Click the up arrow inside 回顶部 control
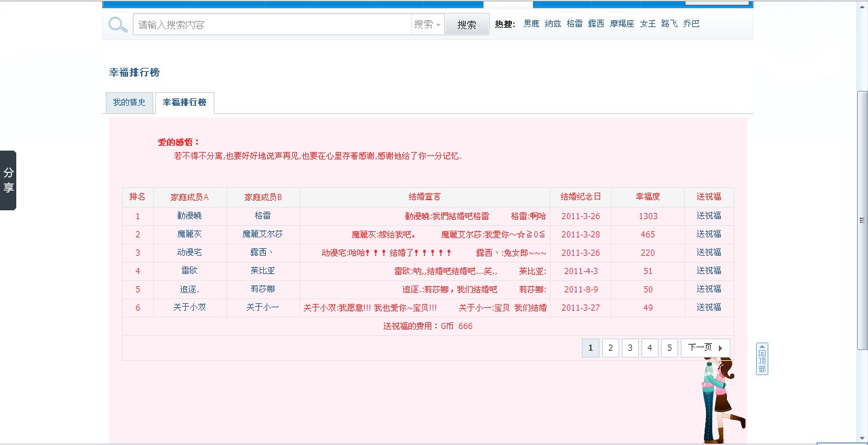Image resolution: width=868 pixels, height=445 pixels. (761, 348)
